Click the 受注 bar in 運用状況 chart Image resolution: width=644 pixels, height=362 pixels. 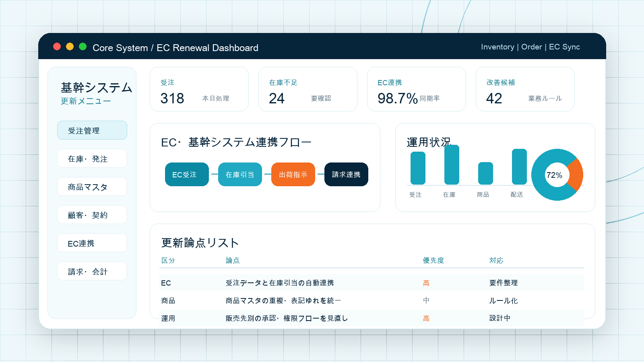coord(418,168)
